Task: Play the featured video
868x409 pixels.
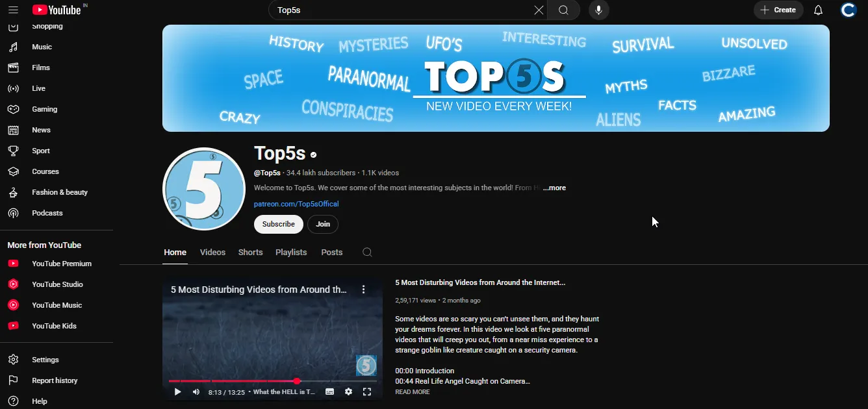Action: 177,391
